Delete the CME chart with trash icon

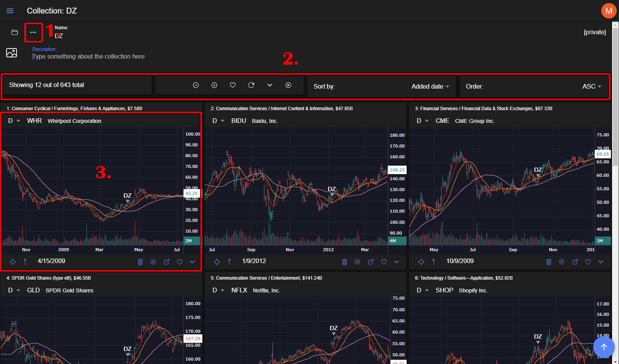pos(549,262)
